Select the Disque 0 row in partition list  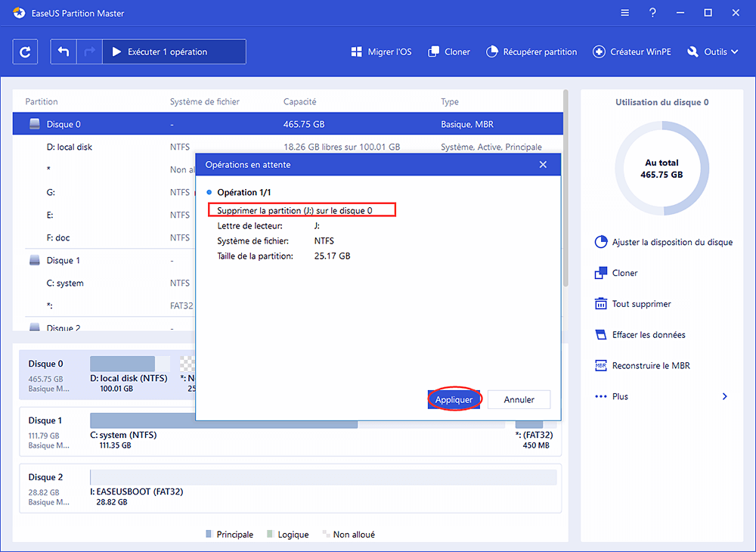point(288,124)
